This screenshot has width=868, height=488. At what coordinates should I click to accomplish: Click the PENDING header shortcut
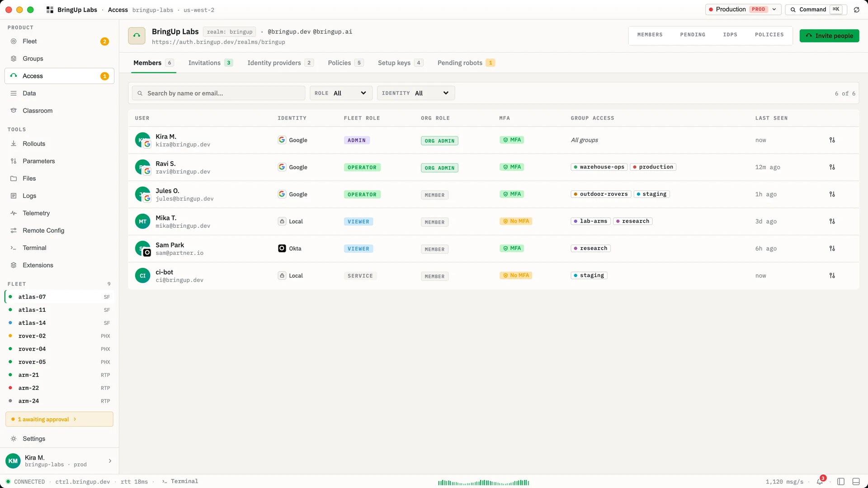(693, 35)
